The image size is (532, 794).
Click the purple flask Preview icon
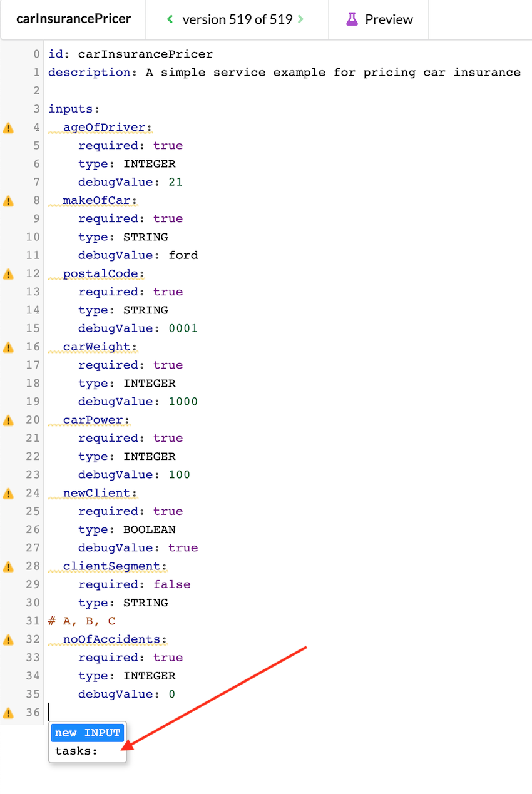[352, 19]
